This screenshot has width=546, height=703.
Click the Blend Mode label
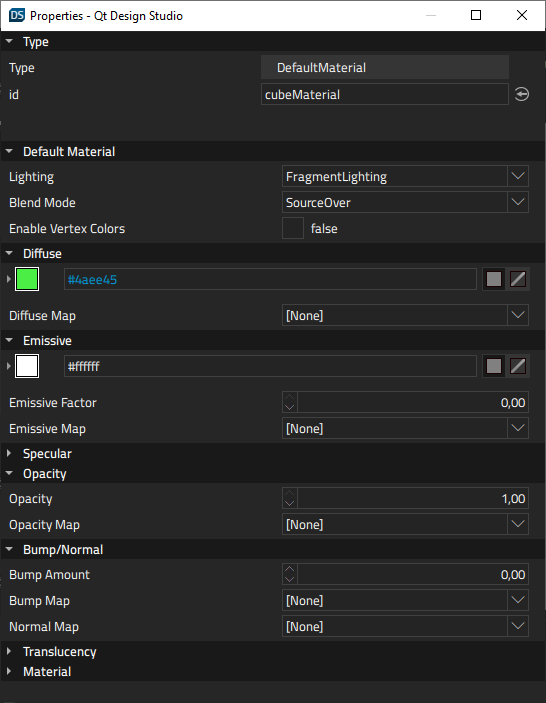point(42,203)
